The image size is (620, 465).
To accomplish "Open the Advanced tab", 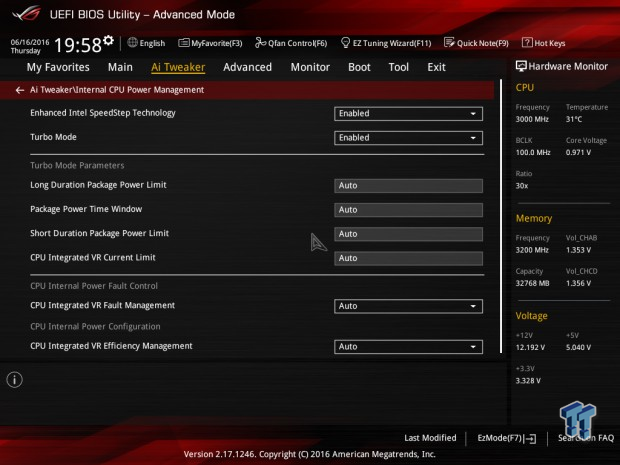I will (248, 67).
